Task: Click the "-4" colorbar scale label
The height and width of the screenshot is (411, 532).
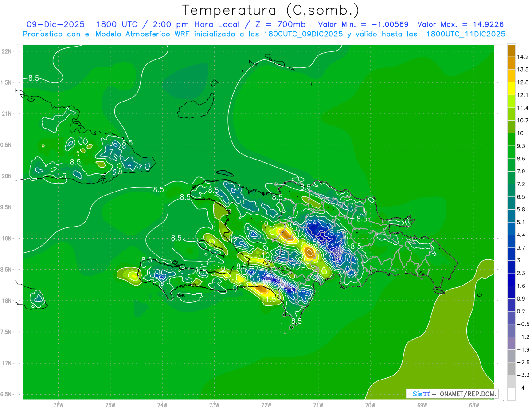Action: (x=521, y=388)
